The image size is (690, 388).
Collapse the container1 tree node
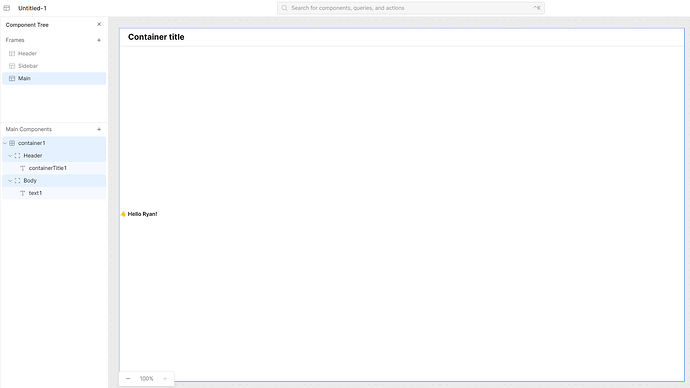(x=5, y=143)
